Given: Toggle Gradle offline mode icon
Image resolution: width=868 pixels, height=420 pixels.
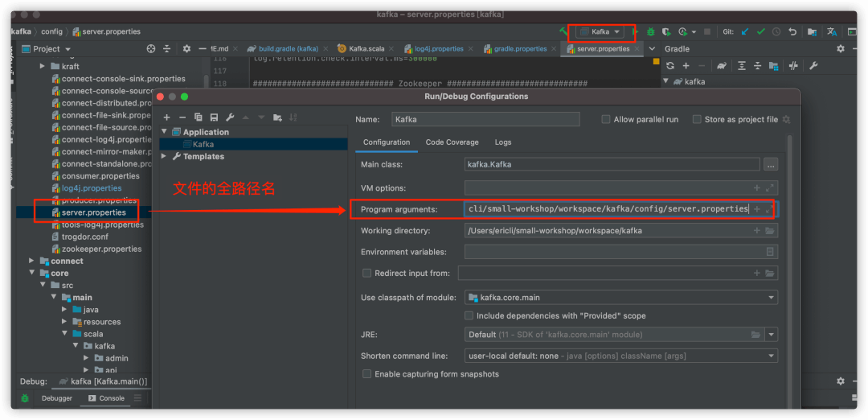Looking at the screenshot, I should (x=793, y=66).
